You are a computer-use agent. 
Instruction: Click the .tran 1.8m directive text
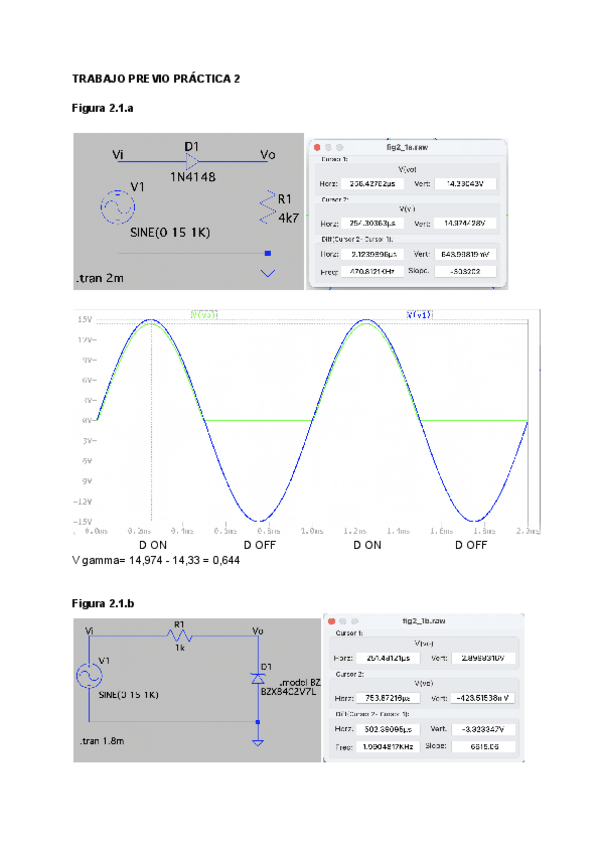point(106,743)
